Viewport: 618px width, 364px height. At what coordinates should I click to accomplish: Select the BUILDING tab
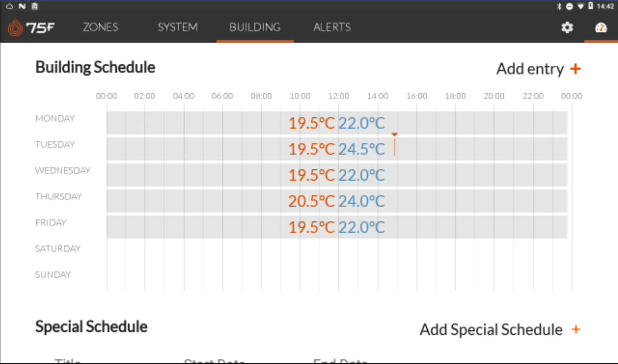tap(255, 28)
